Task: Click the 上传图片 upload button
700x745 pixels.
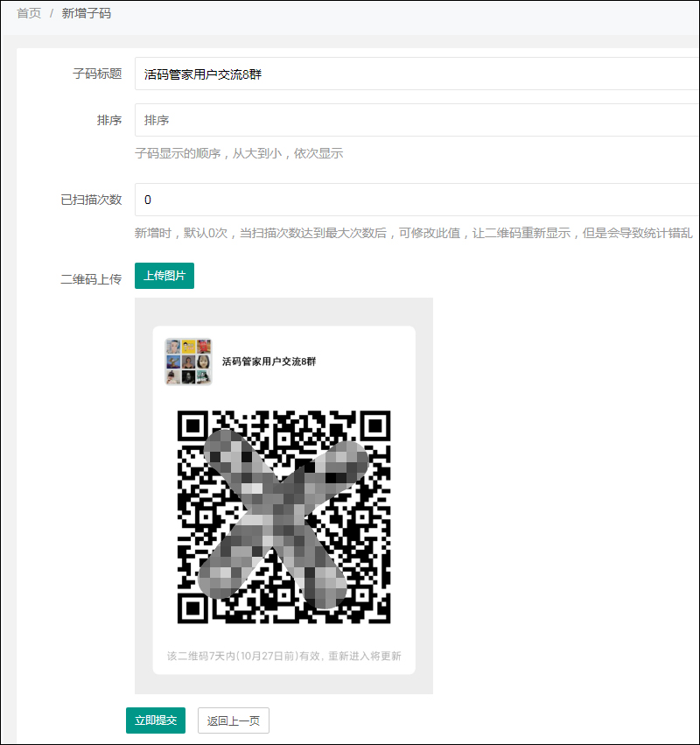Action: (x=164, y=275)
